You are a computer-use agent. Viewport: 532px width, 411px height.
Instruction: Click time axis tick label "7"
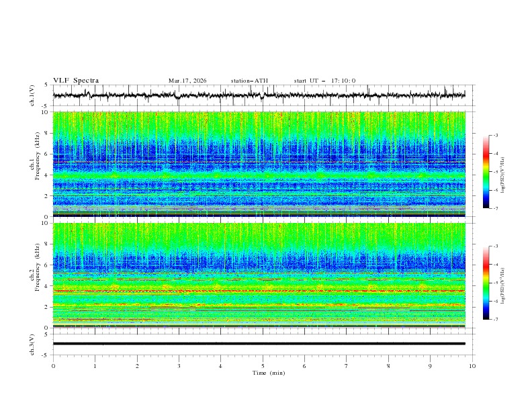coord(347,366)
